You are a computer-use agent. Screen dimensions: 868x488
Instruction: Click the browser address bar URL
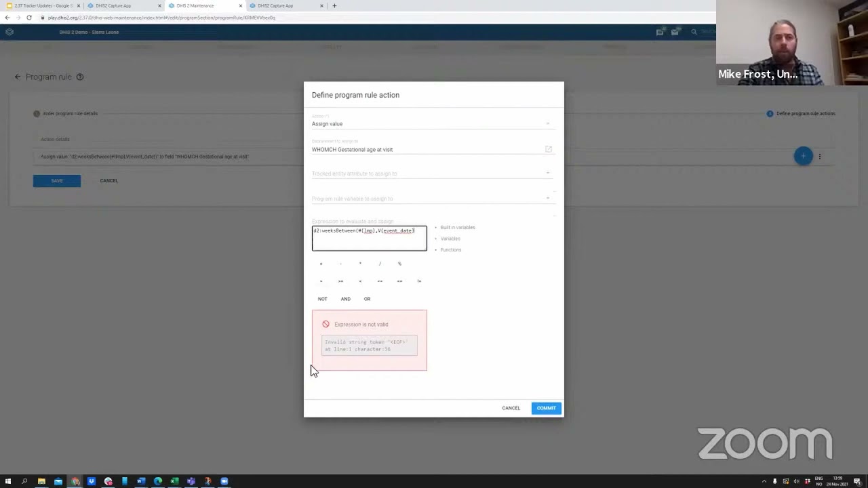(161, 17)
